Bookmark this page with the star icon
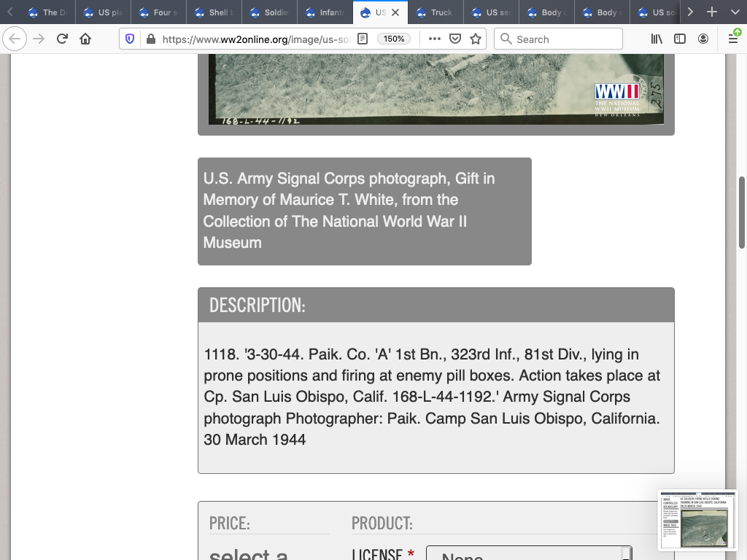The image size is (747, 560). [x=476, y=39]
